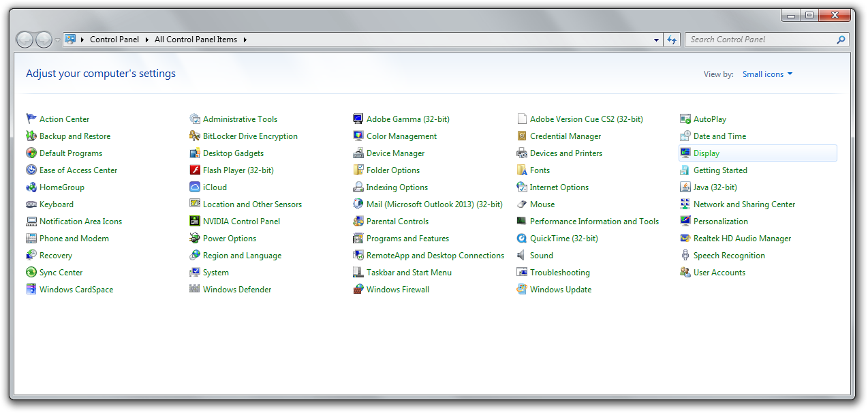This screenshot has width=868, height=413.
Task: Open Network and Sharing Center link
Action: click(744, 204)
